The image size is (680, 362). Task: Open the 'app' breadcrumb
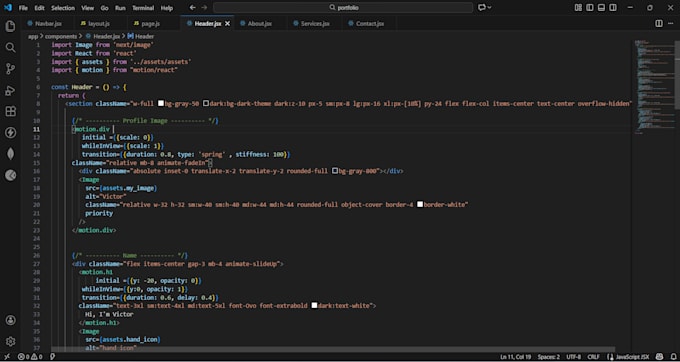click(33, 36)
